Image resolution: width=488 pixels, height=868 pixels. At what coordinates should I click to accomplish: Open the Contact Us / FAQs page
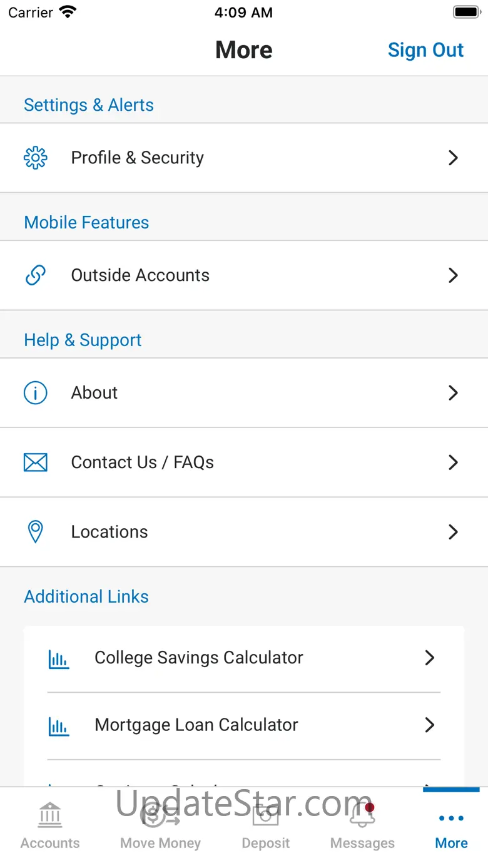(143, 462)
